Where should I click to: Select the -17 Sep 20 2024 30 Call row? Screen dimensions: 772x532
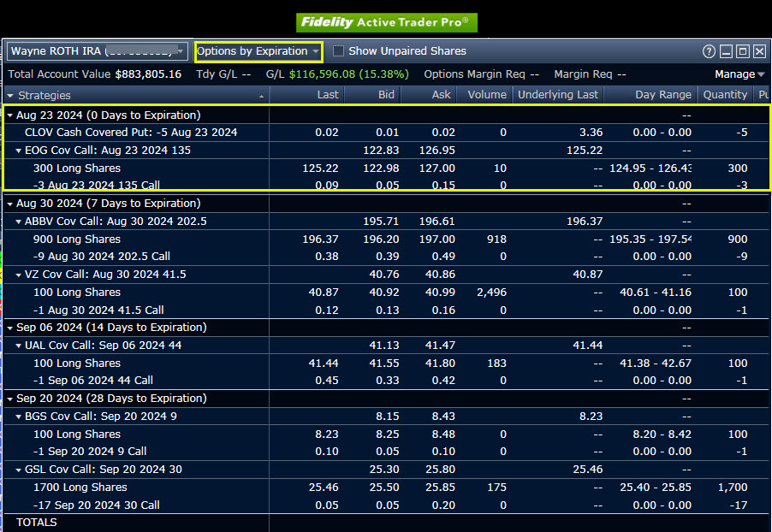tap(96, 505)
